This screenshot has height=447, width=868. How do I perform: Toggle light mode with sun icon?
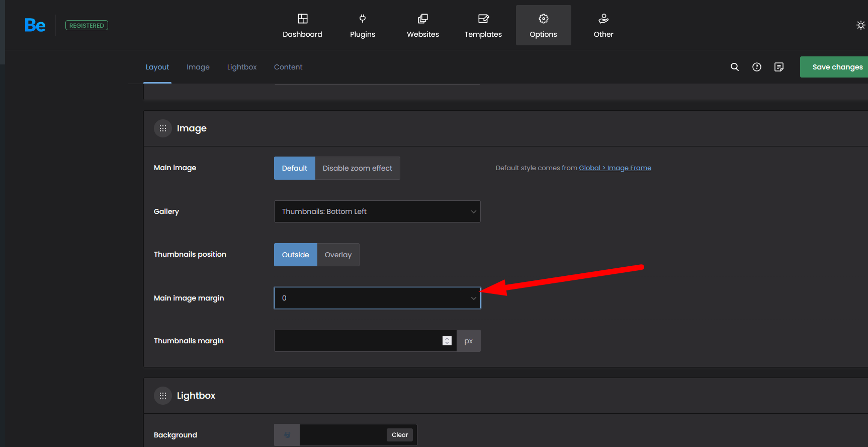(860, 25)
